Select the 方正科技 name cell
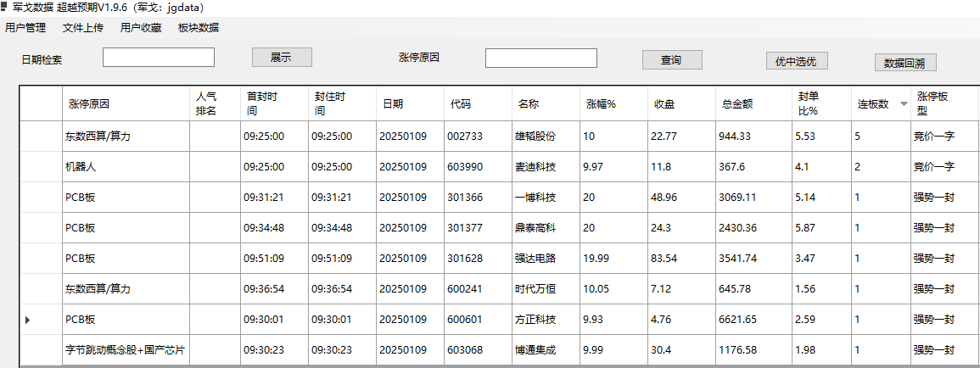The width and height of the screenshot is (980, 368). click(546, 320)
